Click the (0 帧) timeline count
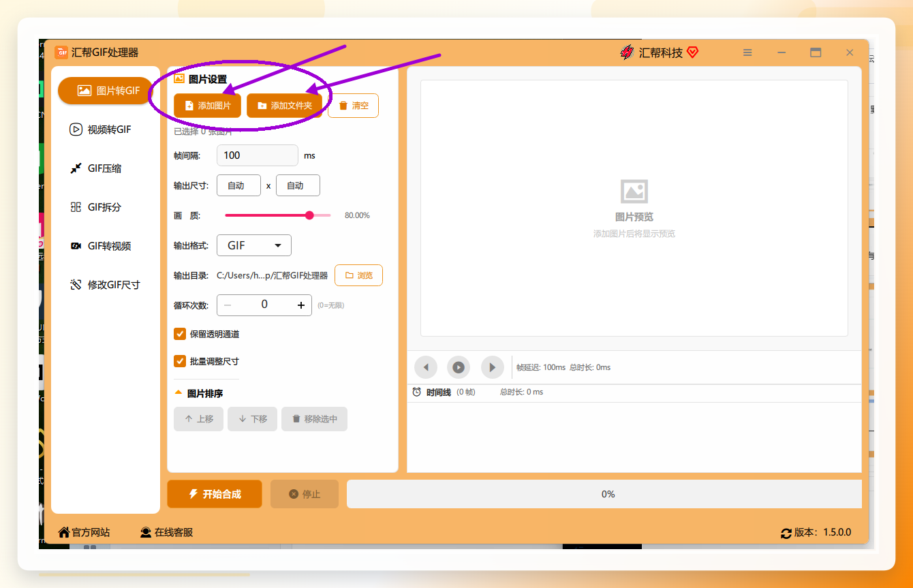The image size is (913, 588). tap(466, 392)
